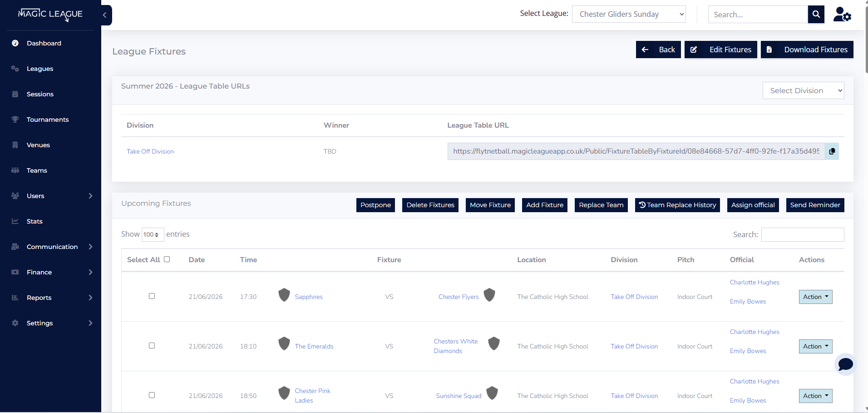Image resolution: width=868 pixels, height=413 pixels.
Task: Toggle the Select All checkbox
Action: 167,259
